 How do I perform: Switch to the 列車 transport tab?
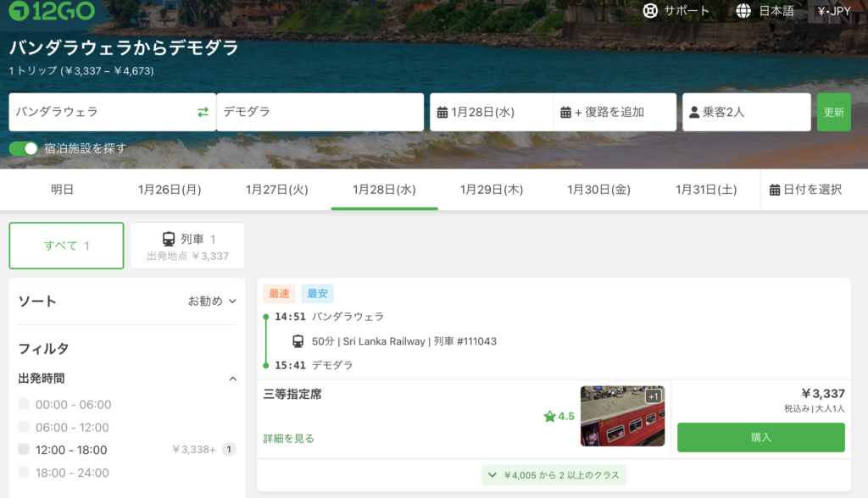(187, 246)
